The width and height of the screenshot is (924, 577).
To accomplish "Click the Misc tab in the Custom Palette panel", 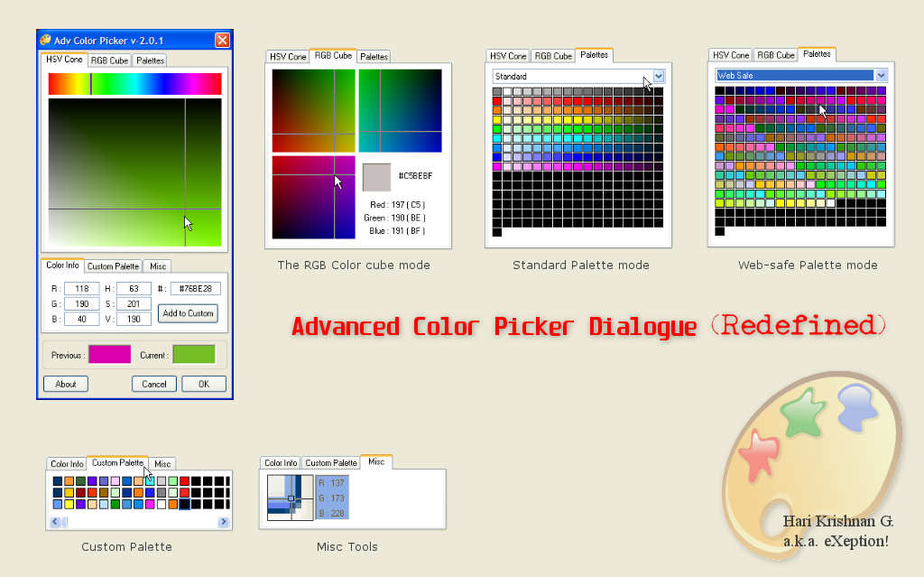I will pyautogui.click(x=162, y=464).
